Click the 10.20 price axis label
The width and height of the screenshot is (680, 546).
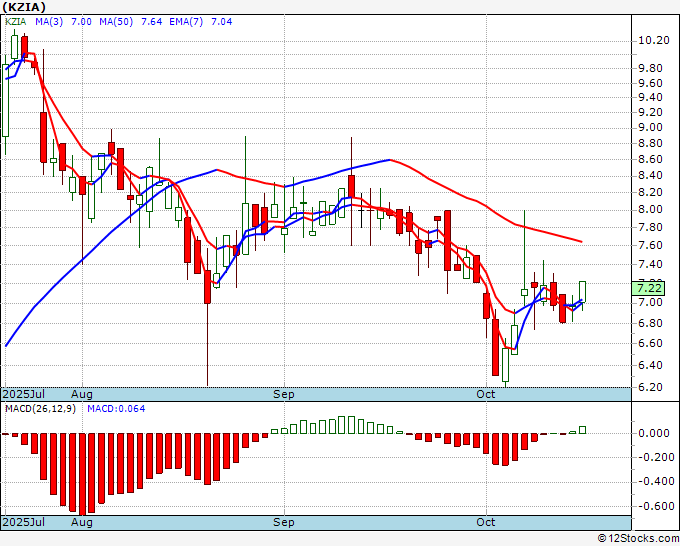(x=654, y=40)
